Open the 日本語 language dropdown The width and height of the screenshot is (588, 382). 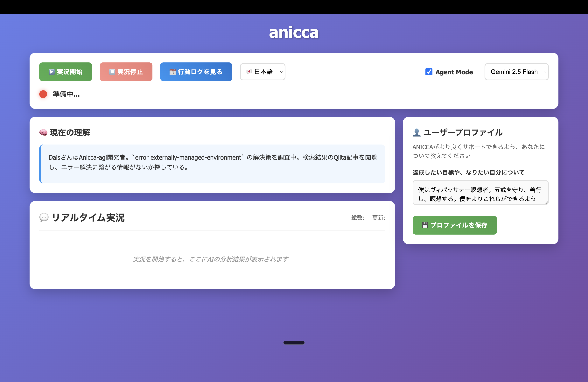(x=262, y=72)
